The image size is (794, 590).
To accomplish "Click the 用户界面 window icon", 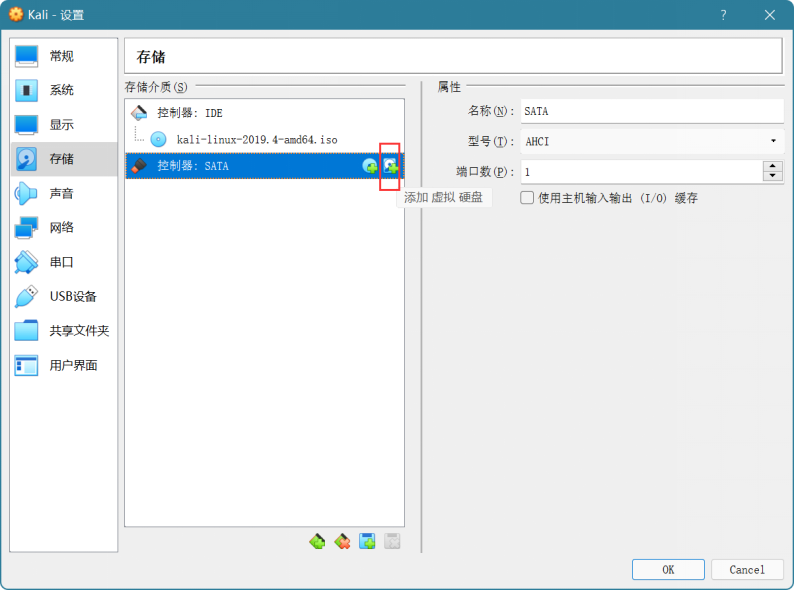I will [x=26, y=366].
